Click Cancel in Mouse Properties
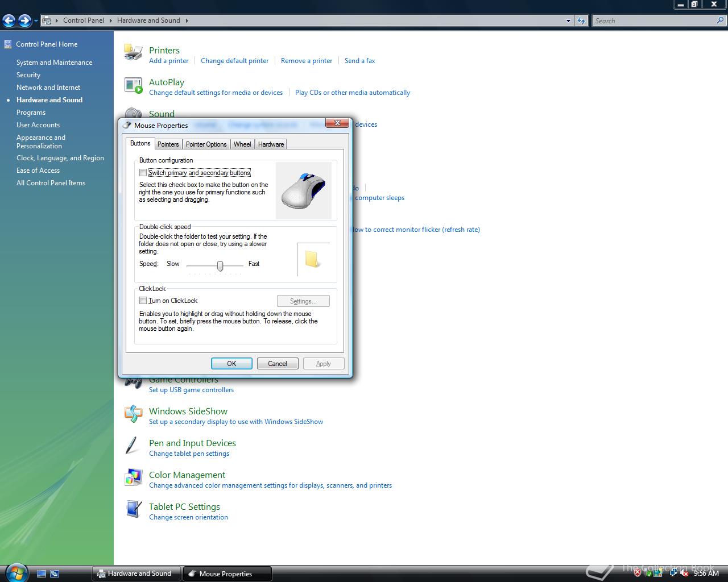Image resolution: width=728 pixels, height=582 pixels. click(278, 364)
